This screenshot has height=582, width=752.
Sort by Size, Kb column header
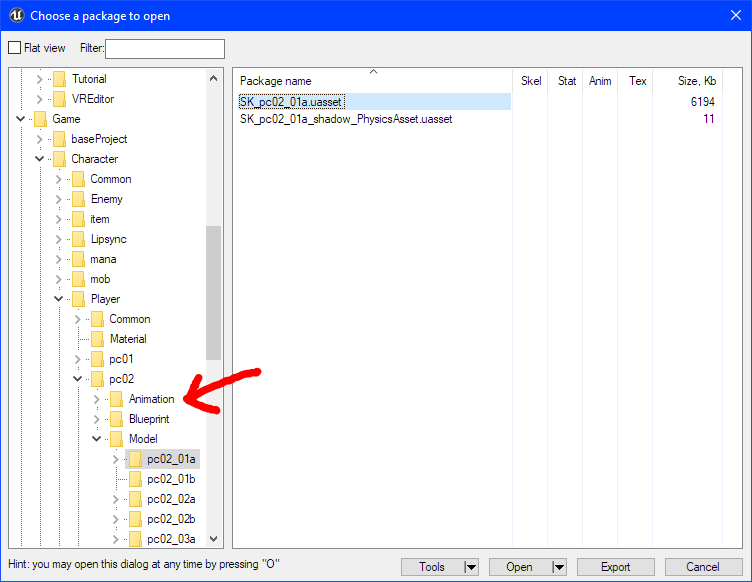pos(696,81)
